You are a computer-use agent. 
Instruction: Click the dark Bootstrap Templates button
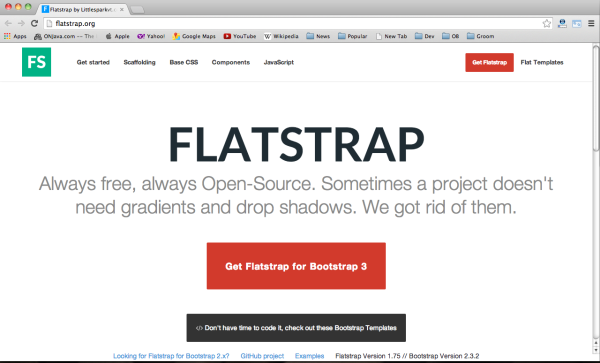[x=296, y=328]
